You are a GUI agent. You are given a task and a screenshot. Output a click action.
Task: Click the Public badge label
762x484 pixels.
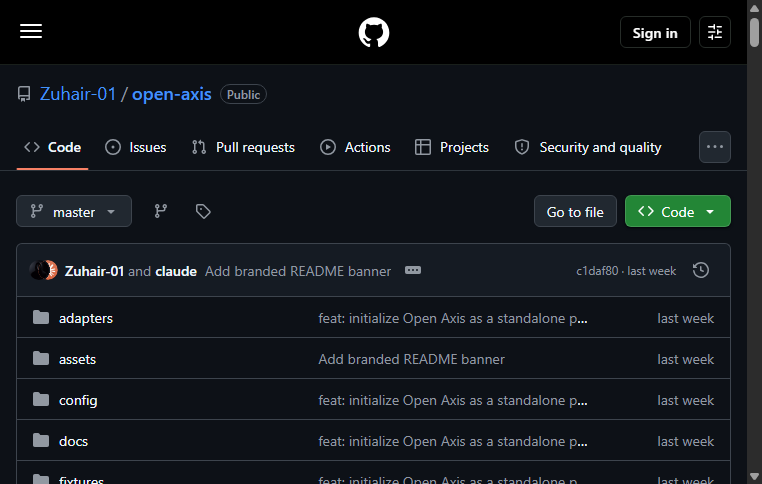point(243,94)
